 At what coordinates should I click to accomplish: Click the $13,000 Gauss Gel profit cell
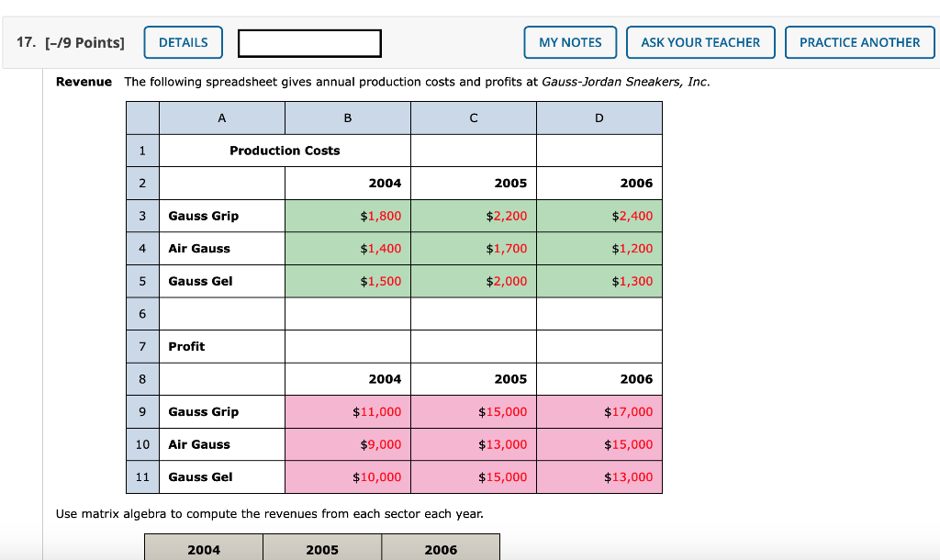point(599,477)
